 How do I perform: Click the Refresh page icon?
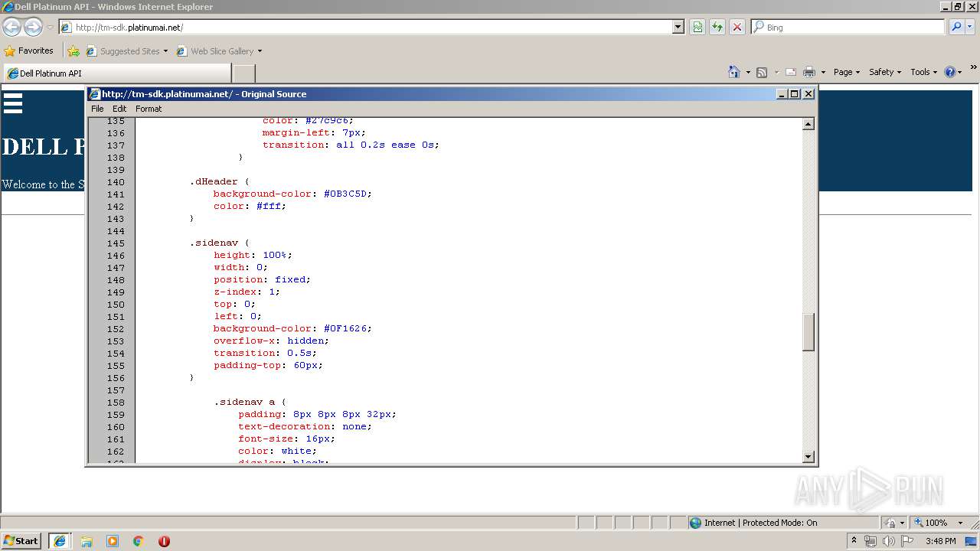click(717, 27)
